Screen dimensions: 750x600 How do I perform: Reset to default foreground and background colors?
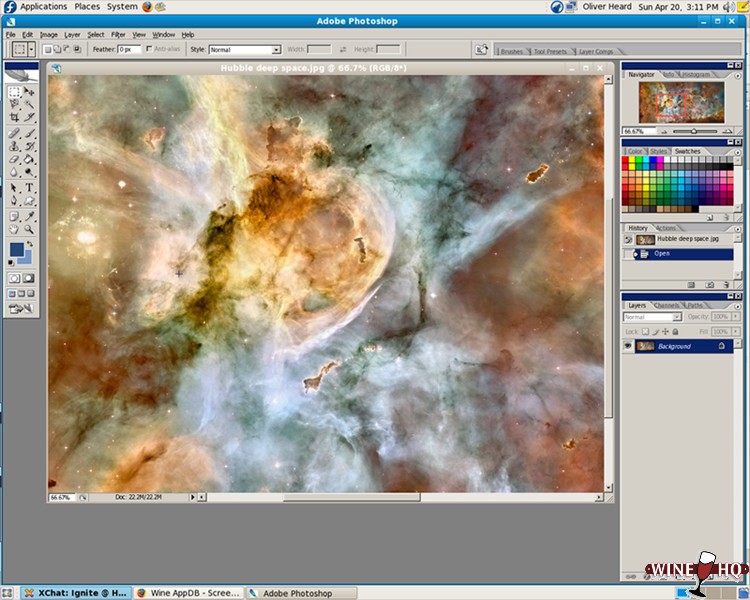pyautogui.click(x=11, y=263)
